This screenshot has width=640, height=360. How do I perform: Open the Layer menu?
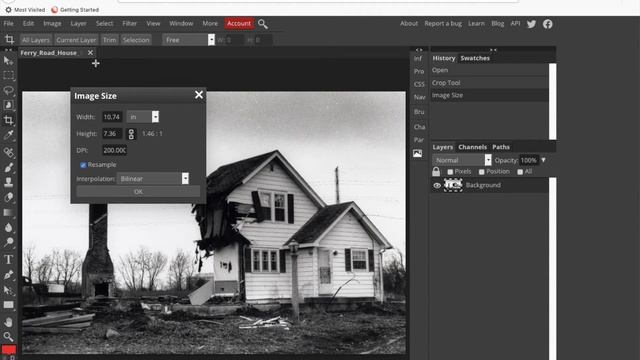coord(78,24)
